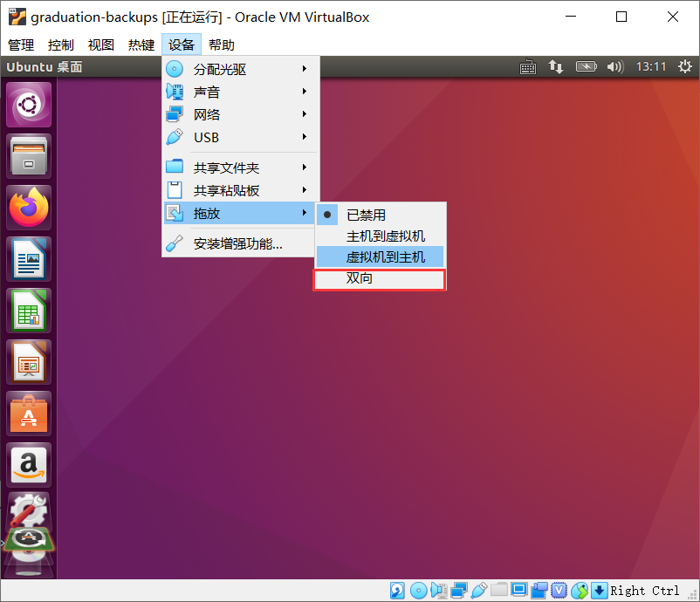Launch LibreOffice Writer from the dock
700x602 pixels.
(x=29, y=259)
